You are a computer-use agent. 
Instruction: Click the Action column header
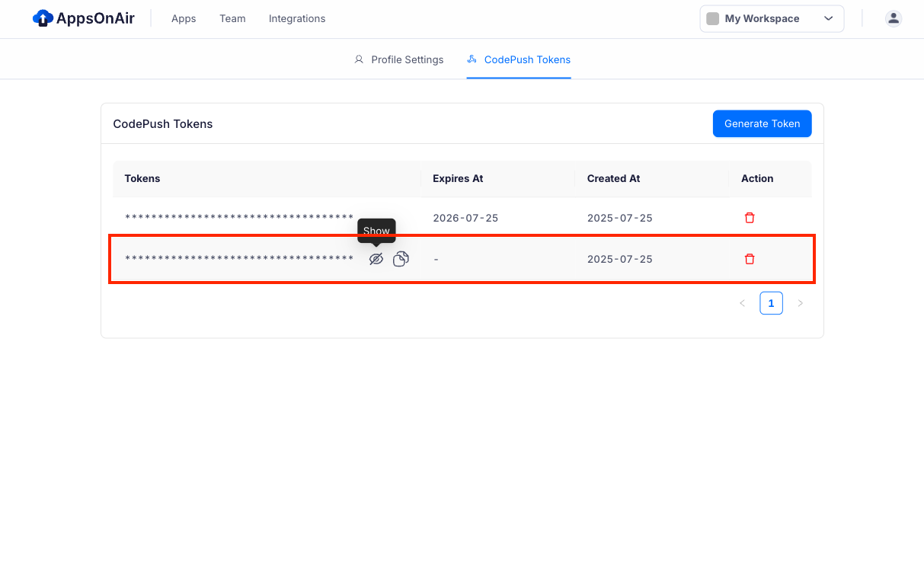(x=757, y=178)
